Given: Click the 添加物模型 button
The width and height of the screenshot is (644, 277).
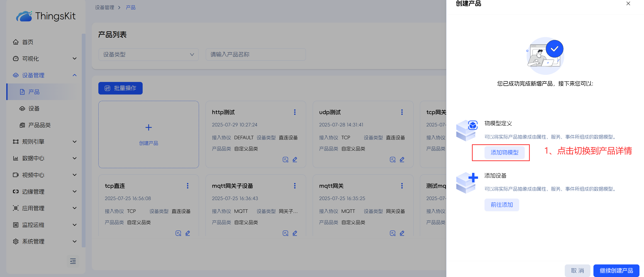Looking at the screenshot, I should [504, 152].
